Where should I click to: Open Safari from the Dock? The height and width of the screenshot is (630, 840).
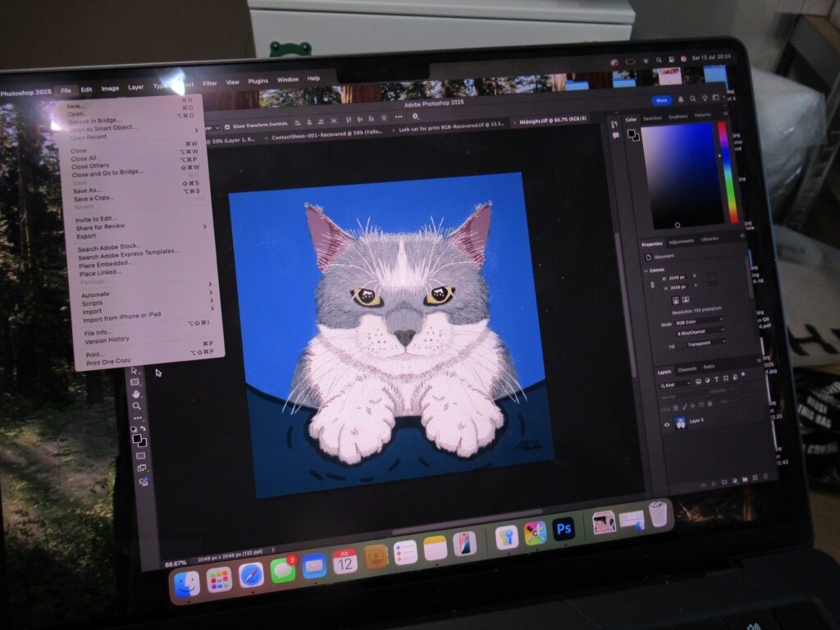tap(251, 575)
